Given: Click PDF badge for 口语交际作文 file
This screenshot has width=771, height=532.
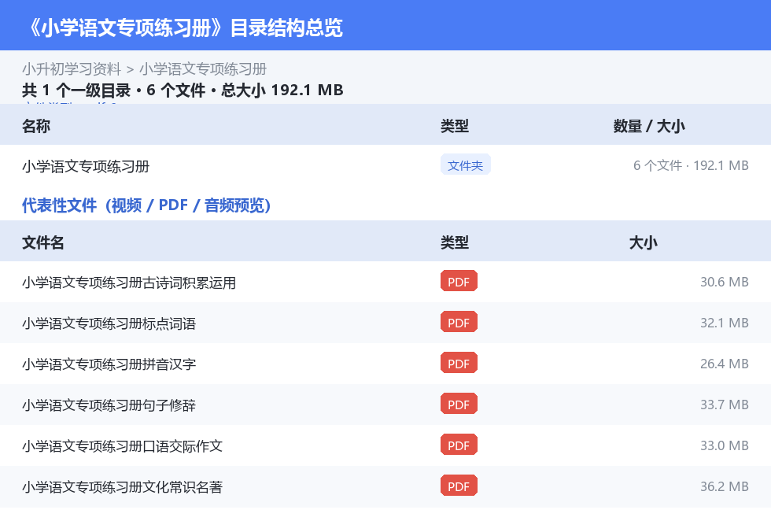Looking at the screenshot, I should (459, 445).
